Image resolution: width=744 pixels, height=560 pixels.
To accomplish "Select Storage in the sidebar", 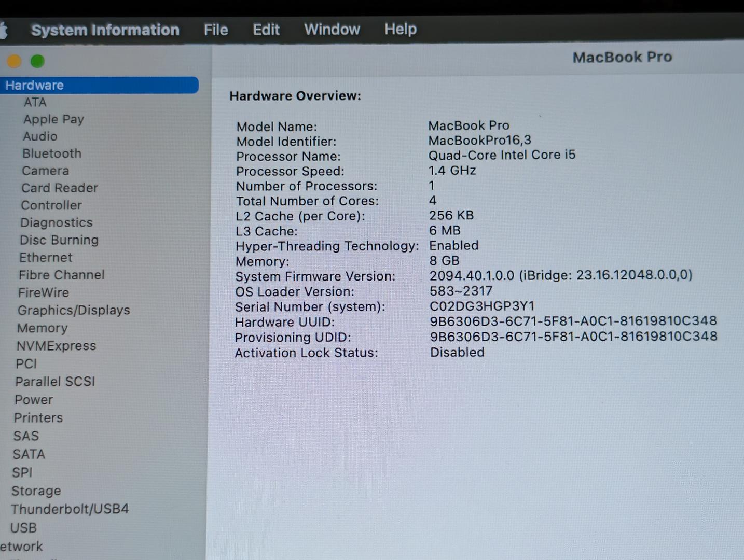I will pyautogui.click(x=36, y=491).
